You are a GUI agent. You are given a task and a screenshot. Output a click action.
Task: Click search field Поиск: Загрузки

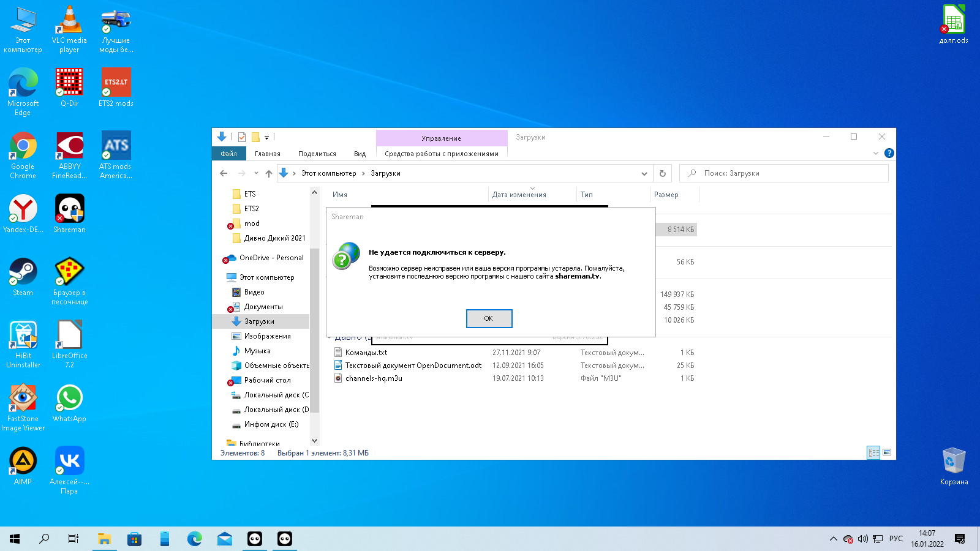(x=784, y=173)
